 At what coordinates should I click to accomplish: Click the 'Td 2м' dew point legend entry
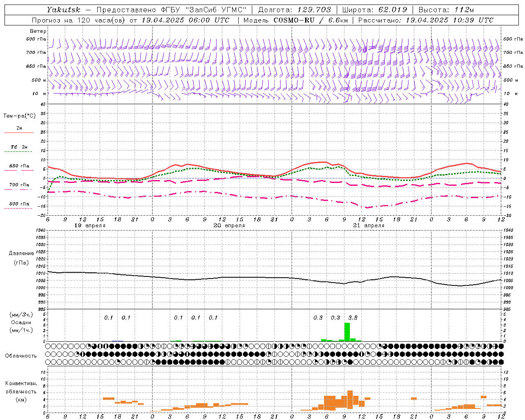point(19,147)
